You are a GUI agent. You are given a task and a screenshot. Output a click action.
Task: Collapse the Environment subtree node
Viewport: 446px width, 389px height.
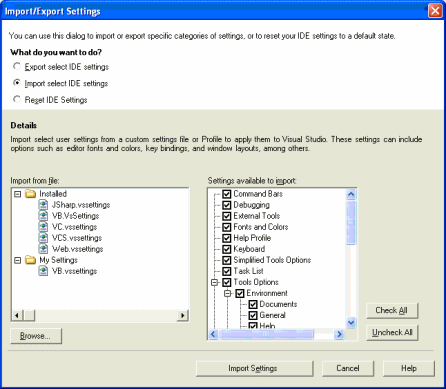pyautogui.click(x=228, y=293)
